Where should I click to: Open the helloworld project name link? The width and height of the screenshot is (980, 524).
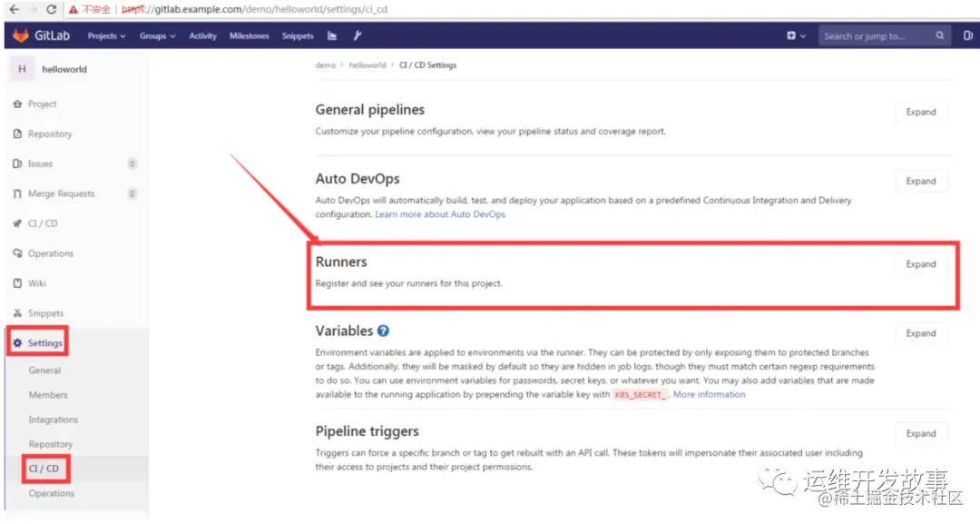point(64,69)
